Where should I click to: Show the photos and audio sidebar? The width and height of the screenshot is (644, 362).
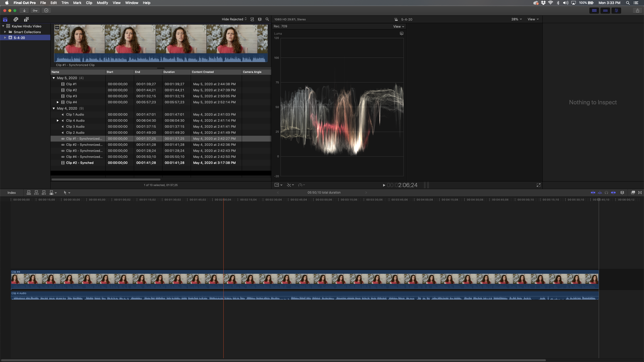point(16,19)
